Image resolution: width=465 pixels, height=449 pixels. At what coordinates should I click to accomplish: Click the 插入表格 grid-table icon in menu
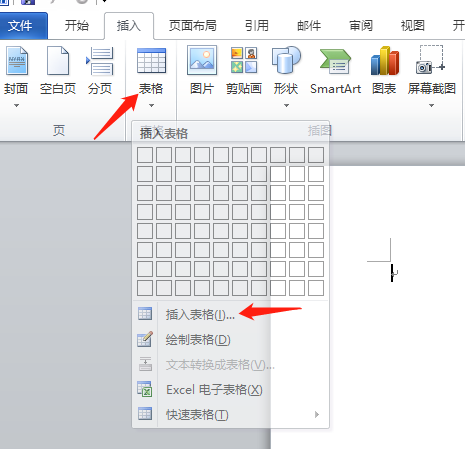click(x=145, y=314)
